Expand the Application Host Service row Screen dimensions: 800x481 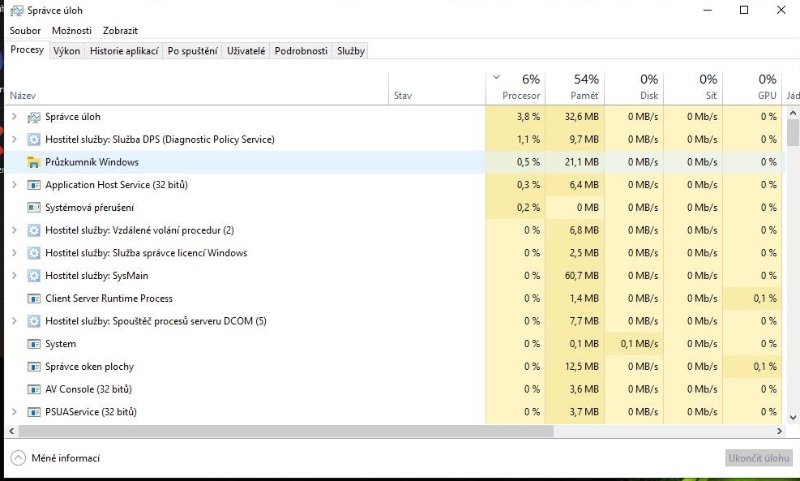coord(14,185)
